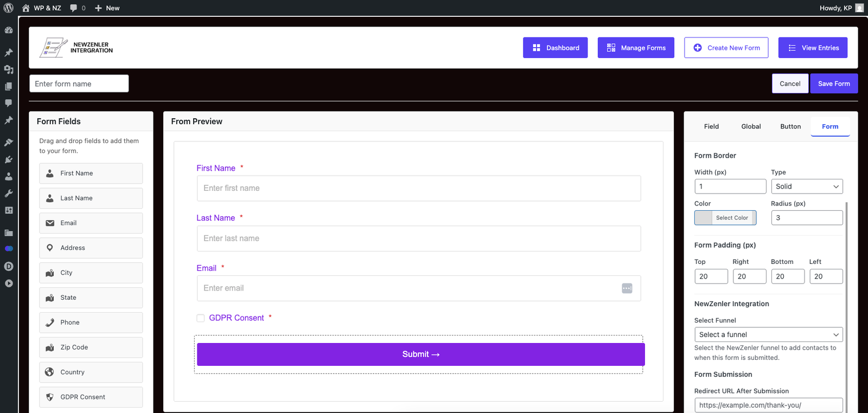
Task: Click the Redirect URL After Submission field
Action: 768,405
